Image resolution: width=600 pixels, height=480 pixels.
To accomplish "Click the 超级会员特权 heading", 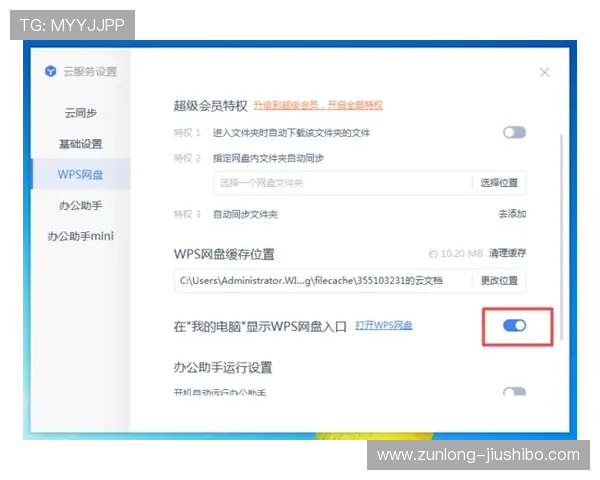I will 210,105.
